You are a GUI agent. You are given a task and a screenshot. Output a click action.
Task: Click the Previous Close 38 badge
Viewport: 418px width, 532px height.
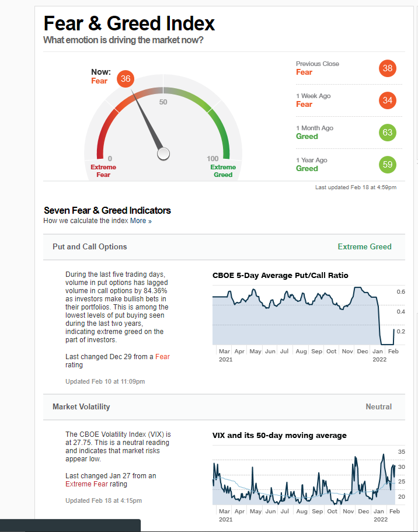point(387,68)
